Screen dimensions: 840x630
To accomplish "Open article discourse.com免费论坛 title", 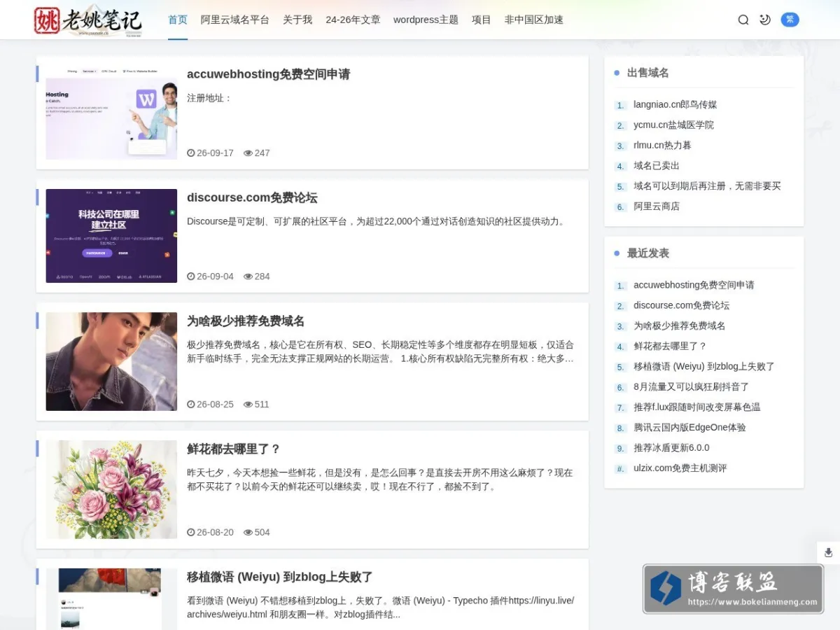I will point(252,197).
